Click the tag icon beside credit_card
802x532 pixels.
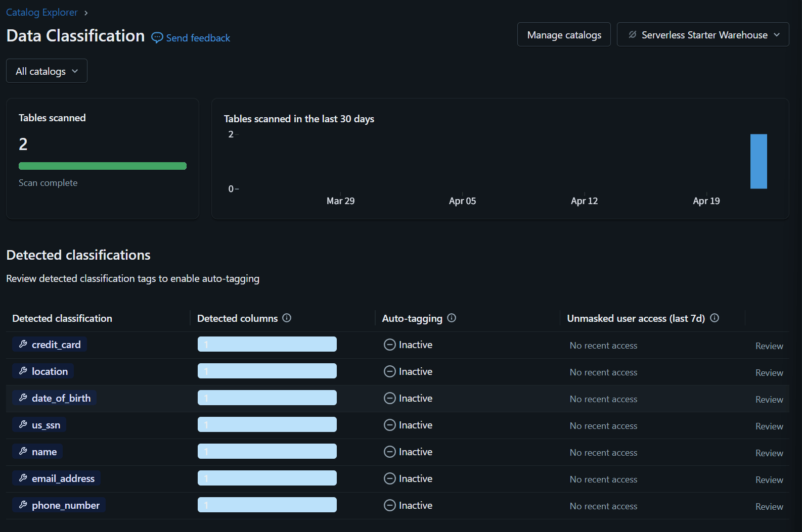coord(23,344)
